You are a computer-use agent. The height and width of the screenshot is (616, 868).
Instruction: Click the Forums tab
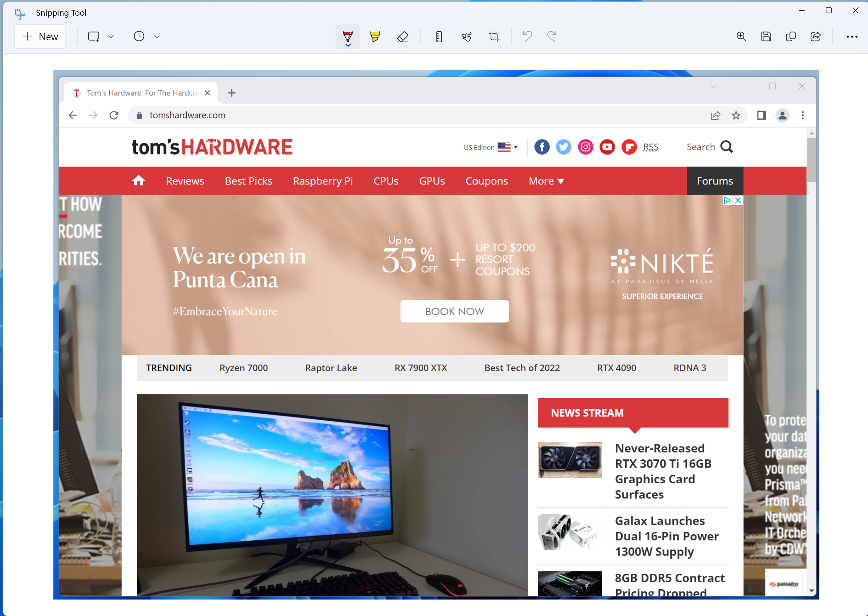coord(715,181)
